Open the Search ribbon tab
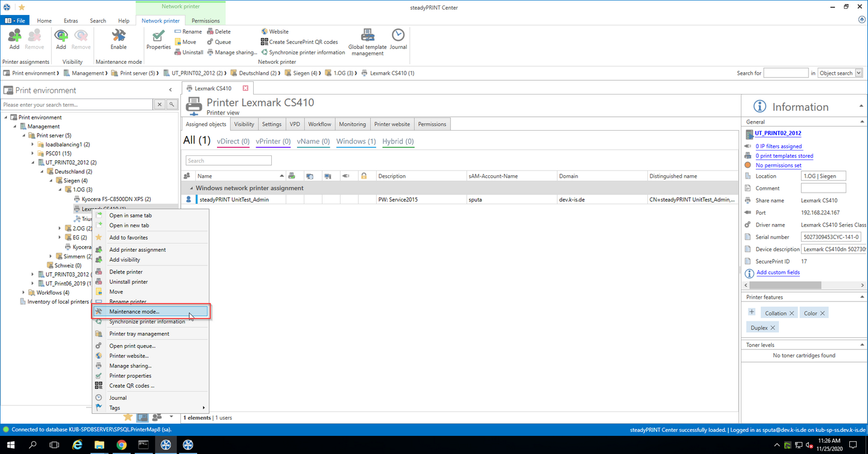 [x=98, y=20]
